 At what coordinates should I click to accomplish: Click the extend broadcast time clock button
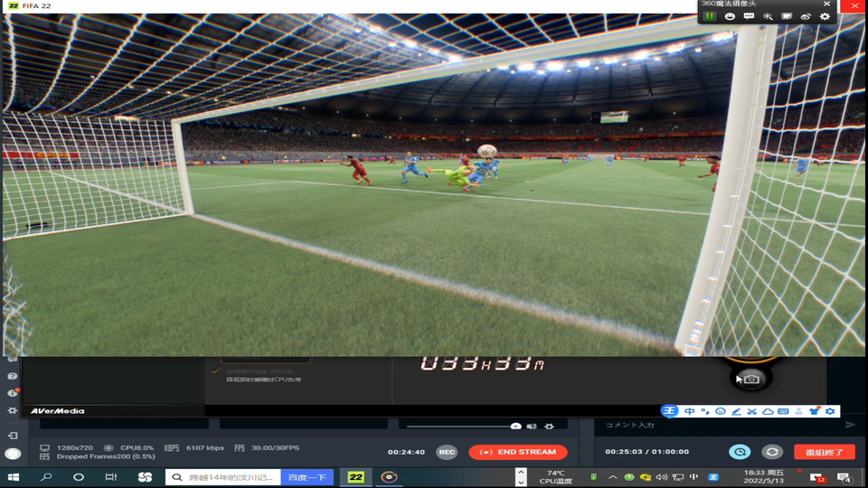click(740, 452)
